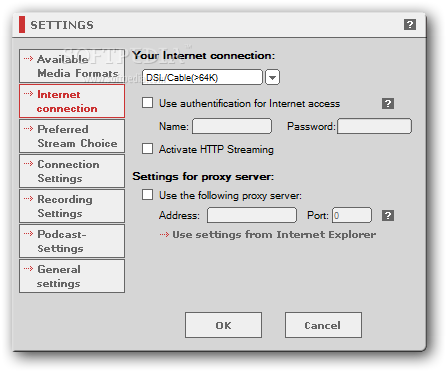Open Available Media Formats section
This screenshot has width=447, height=372.
pos(72,66)
